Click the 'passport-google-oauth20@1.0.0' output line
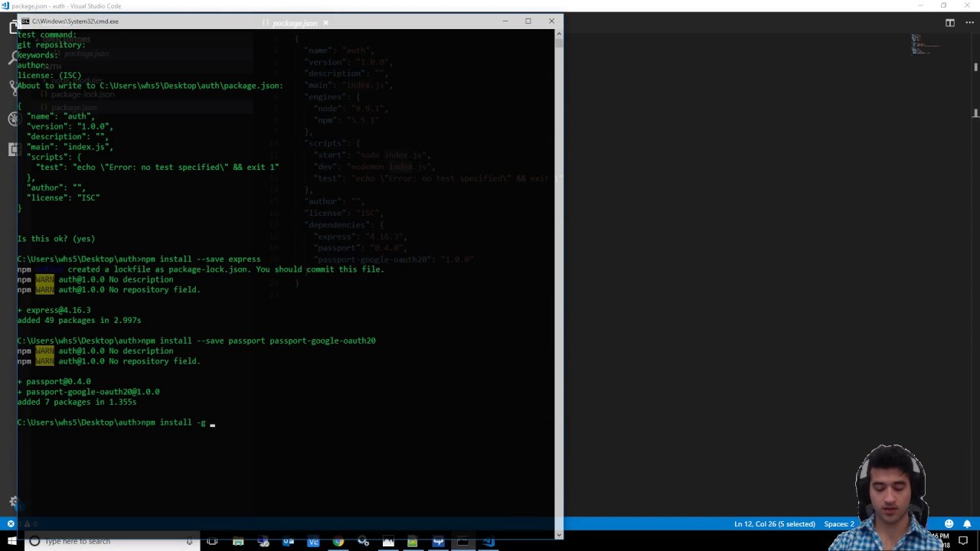The width and height of the screenshot is (980, 551). pyautogui.click(x=89, y=392)
